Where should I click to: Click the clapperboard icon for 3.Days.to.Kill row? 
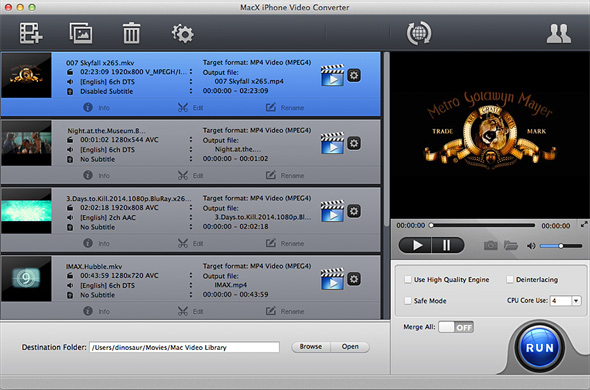(x=332, y=211)
